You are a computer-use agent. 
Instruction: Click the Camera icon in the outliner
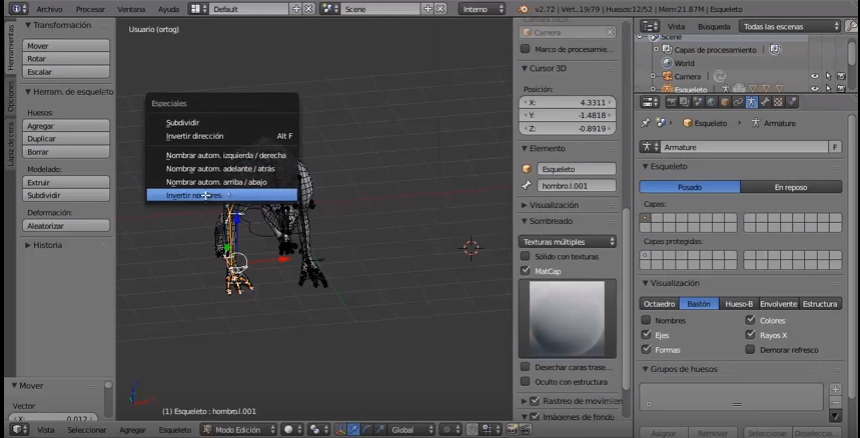665,76
